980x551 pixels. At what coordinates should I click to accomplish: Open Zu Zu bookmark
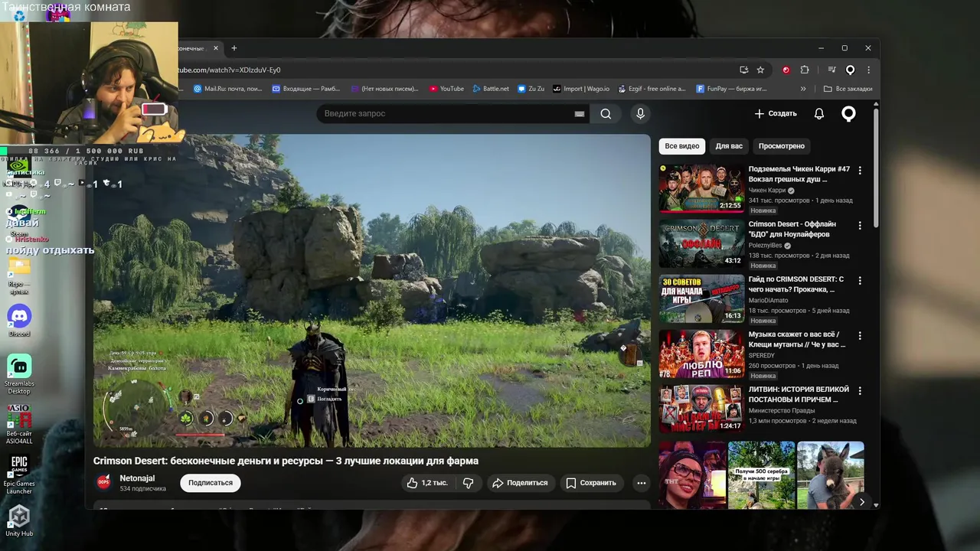click(x=531, y=89)
